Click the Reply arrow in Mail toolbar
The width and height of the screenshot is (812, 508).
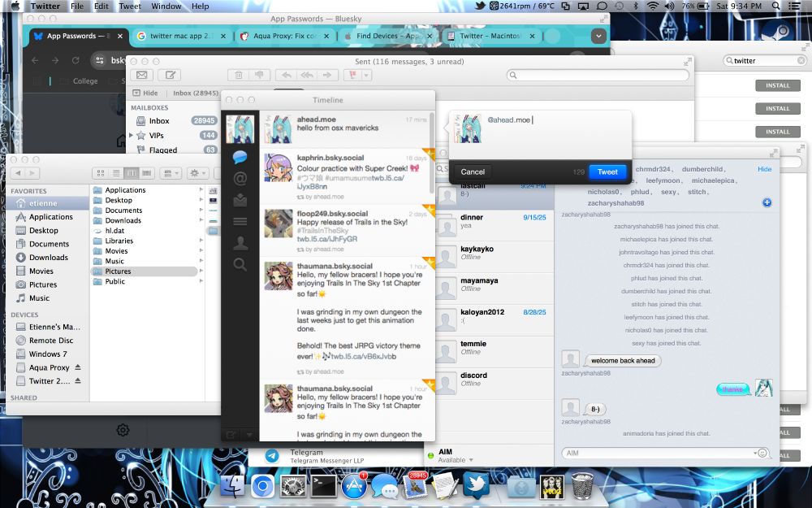point(286,75)
